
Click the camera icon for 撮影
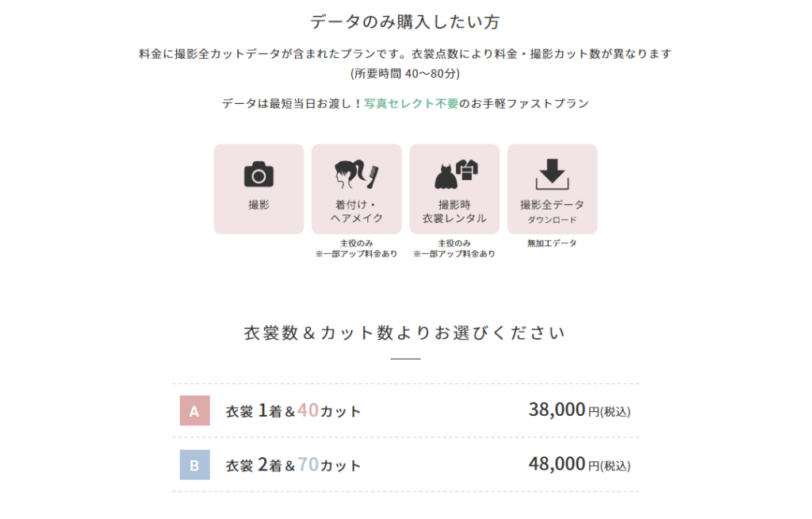point(259,175)
